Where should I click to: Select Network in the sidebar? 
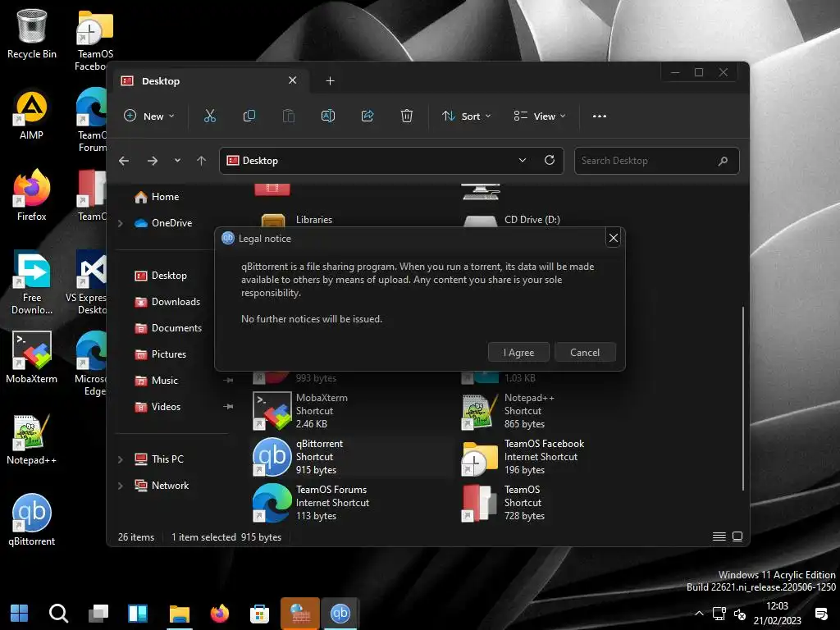162,486
